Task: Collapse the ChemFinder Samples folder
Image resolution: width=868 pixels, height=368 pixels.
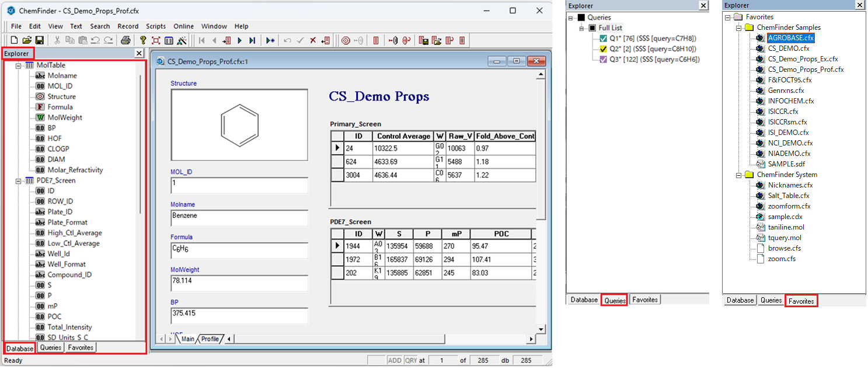Action: point(738,27)
